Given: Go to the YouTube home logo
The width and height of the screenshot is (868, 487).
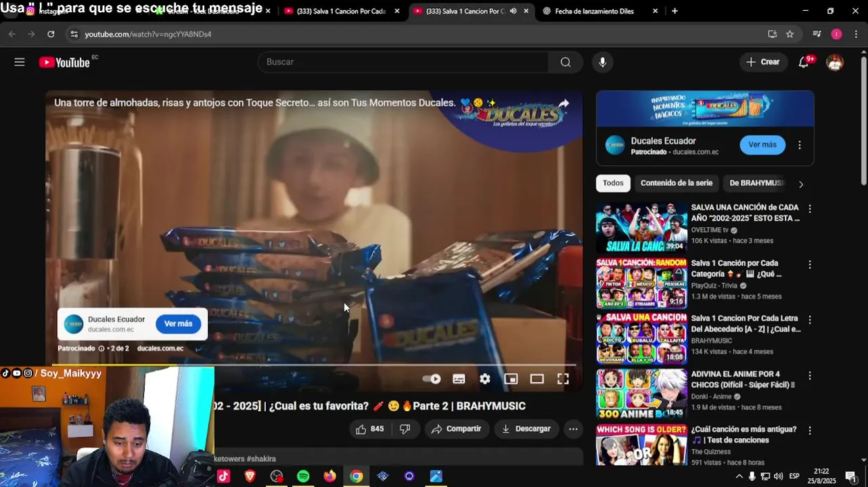Looking at the screenshot, I should [64, 62].
